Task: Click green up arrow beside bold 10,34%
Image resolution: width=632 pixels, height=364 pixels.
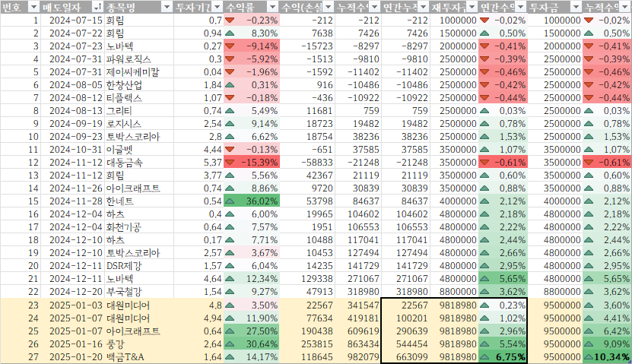Action: [x=589, y=357]
